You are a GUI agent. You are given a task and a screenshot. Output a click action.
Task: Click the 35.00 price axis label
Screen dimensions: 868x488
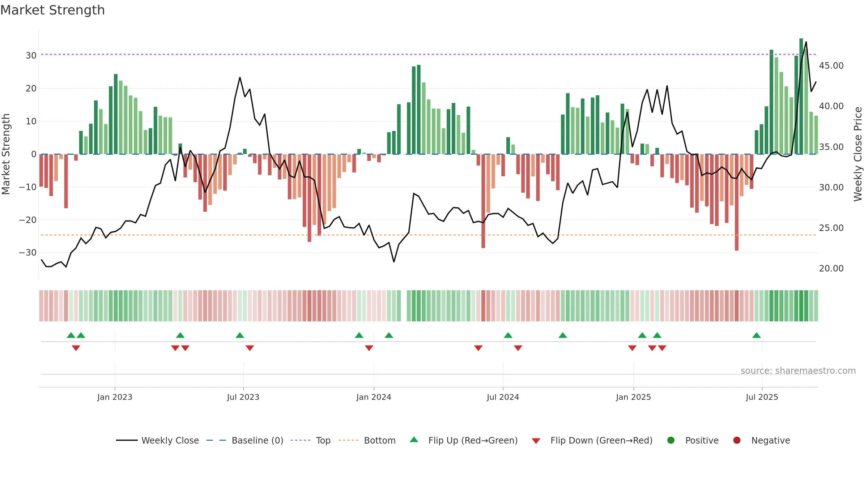pos(831,147)
